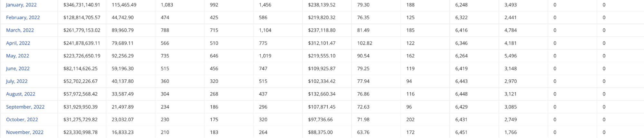Open the August, 2022 link
This screenshot has height=138, width=644.
tap(21, 94)
